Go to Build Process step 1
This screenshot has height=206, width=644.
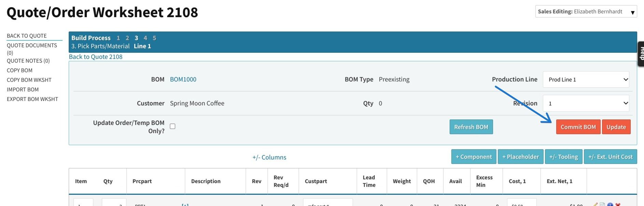118,38
